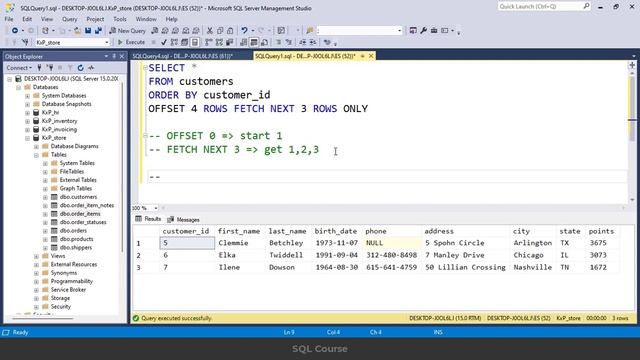This screenshot has height=360, width=640.
Task: Expand the Views folder node
Action: coord(36,256)
